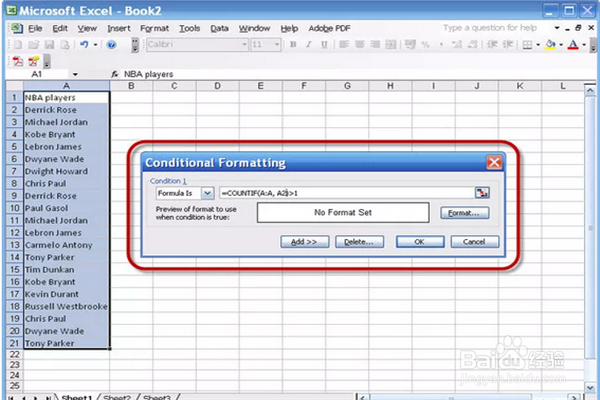
Task: Align text right
Action: [x=375, y=45]
